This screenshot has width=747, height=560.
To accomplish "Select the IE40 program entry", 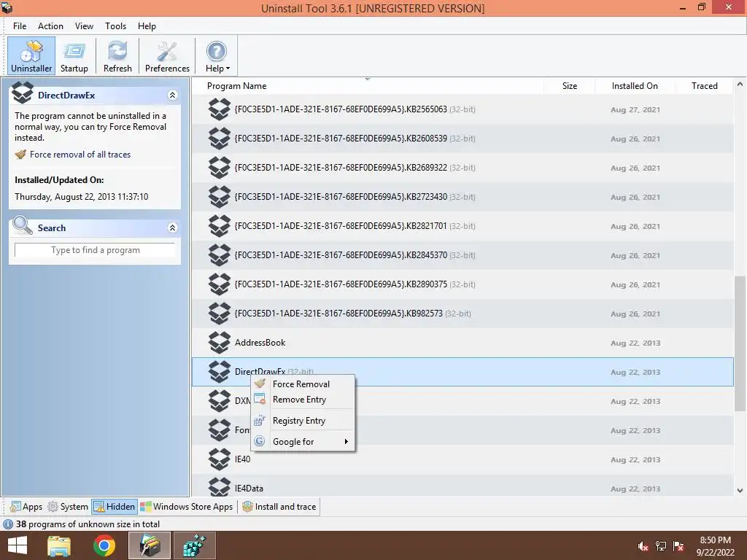I will pos(462,459).
